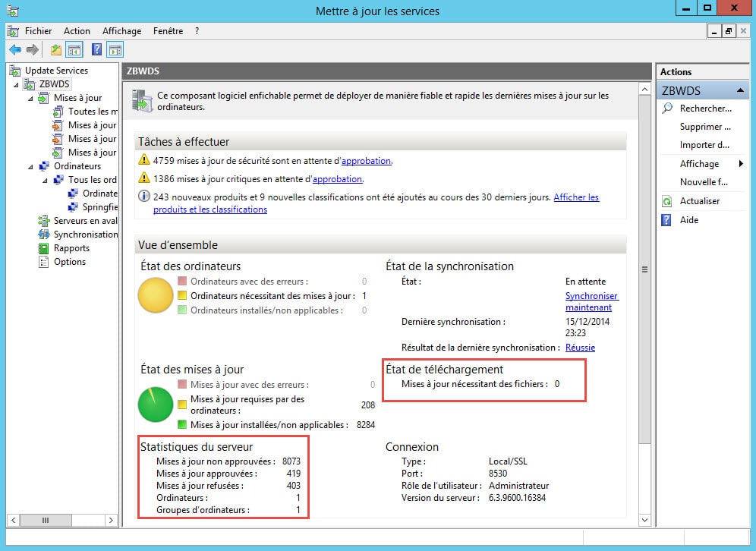This screenshot has width=756, height=551.
Task: Click the Rechercher magnifier icon in Actions
Action: coord(667,109)
